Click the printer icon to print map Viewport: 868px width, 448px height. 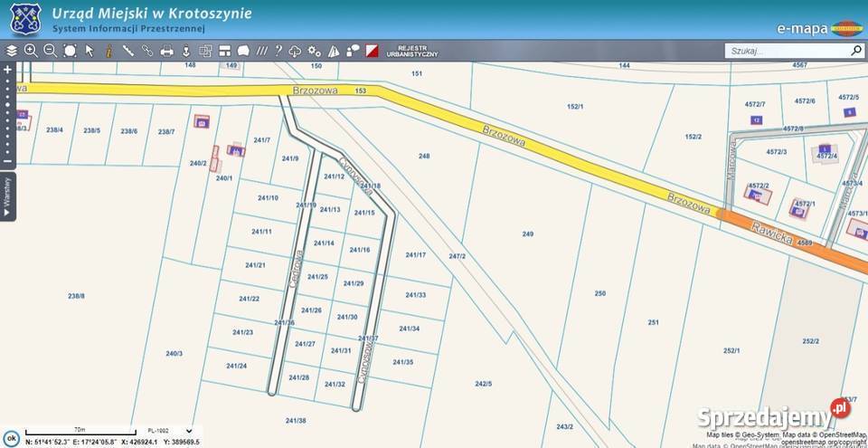tap(166, 51)
